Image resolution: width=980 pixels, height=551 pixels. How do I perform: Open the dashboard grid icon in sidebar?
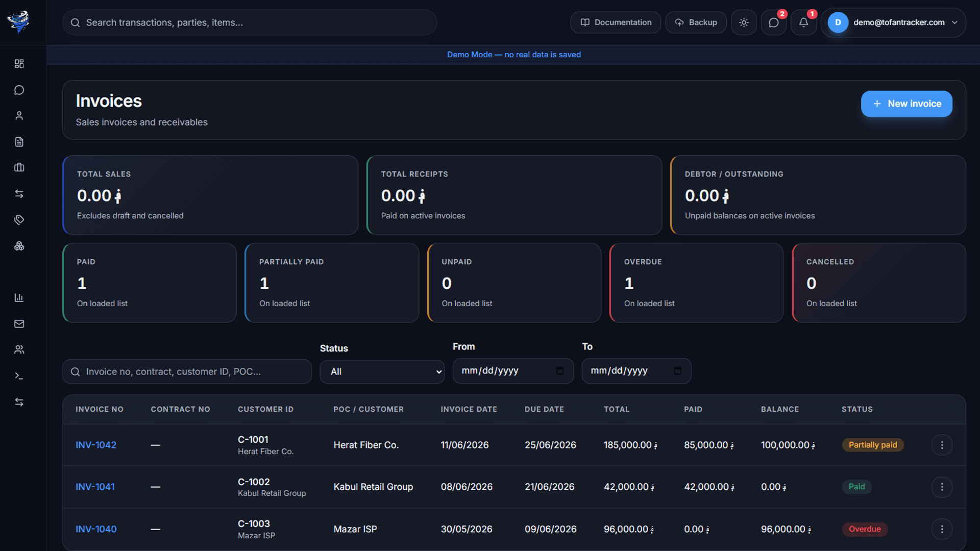click(19, 64)
